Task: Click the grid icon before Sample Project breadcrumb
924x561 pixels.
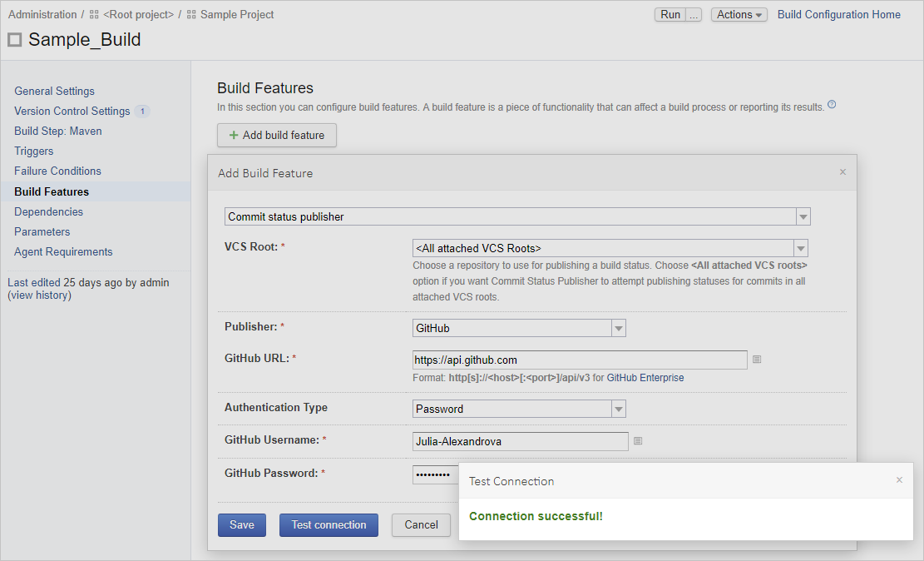Action: (x=191, y=14)
